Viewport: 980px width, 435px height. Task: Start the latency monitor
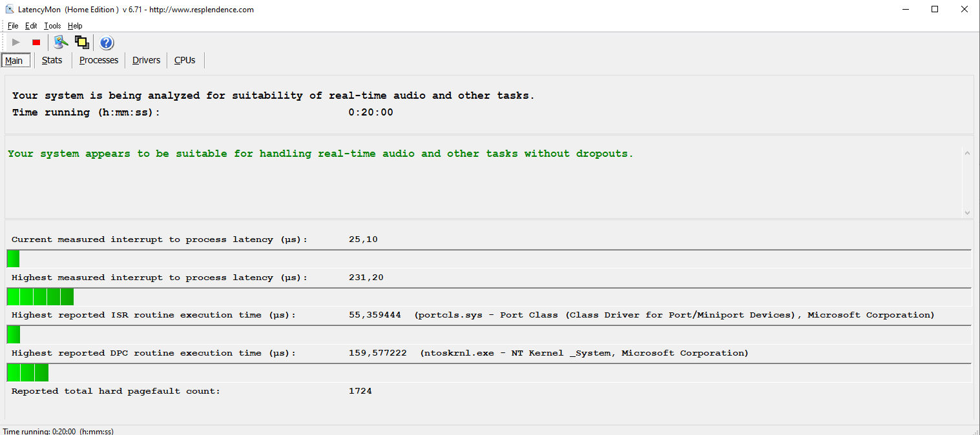(x=16, y=42)
